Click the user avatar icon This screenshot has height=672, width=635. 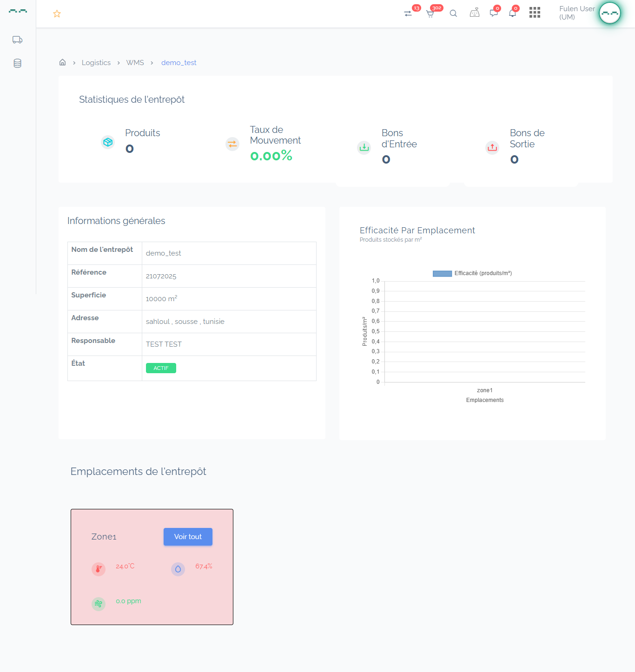pyautogui.click(x=610, y=13)
